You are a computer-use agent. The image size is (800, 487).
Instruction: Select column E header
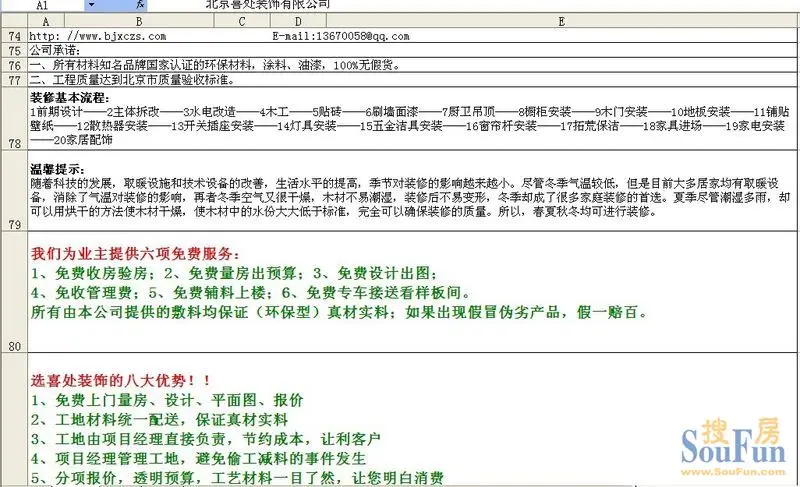tap(562, 21)
